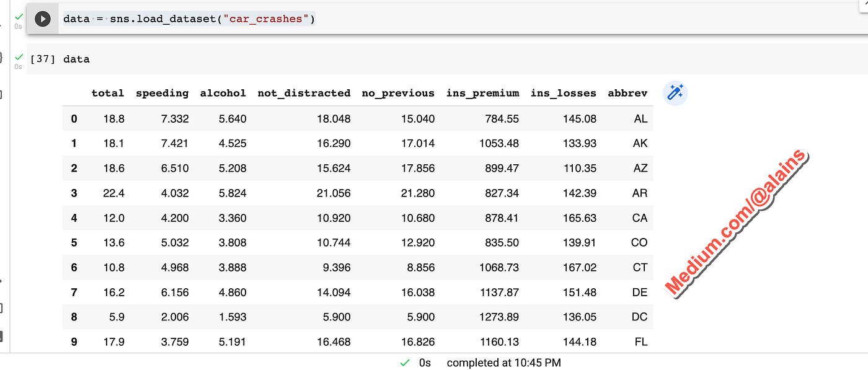This screenshot has height=370, width=868.
Task: Click the [37] execution count label
Action: [x=43, y=59]
